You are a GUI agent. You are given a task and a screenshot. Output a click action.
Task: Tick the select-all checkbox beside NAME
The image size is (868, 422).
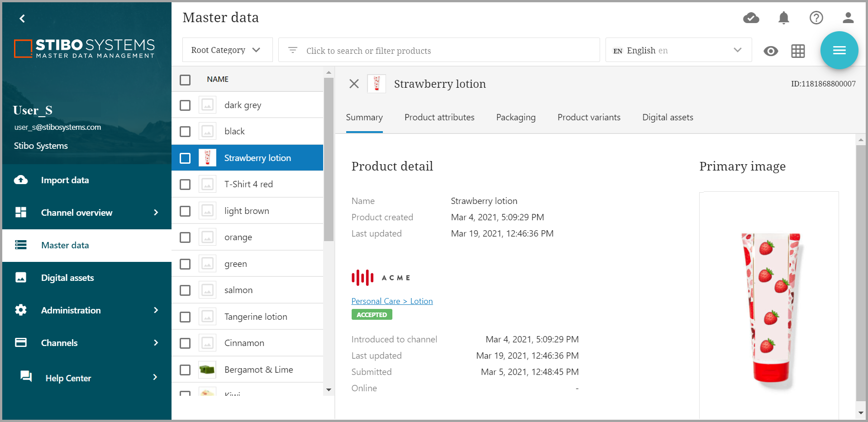pos(185,80)
